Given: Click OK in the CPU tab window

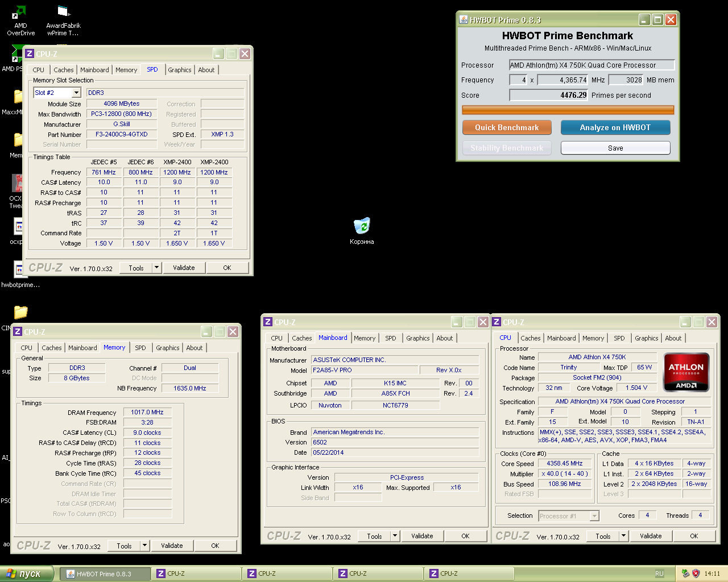Looking at the screenshot, I should click(694, 536).
